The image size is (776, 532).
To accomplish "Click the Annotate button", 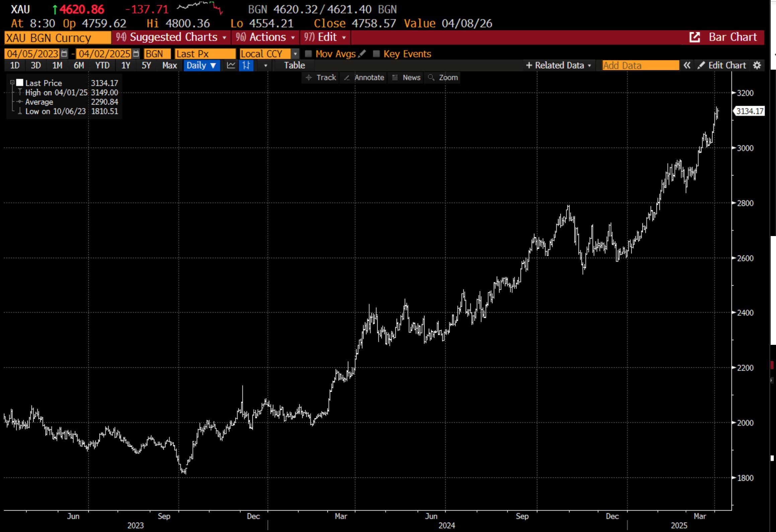I will [x=364, y=78].
